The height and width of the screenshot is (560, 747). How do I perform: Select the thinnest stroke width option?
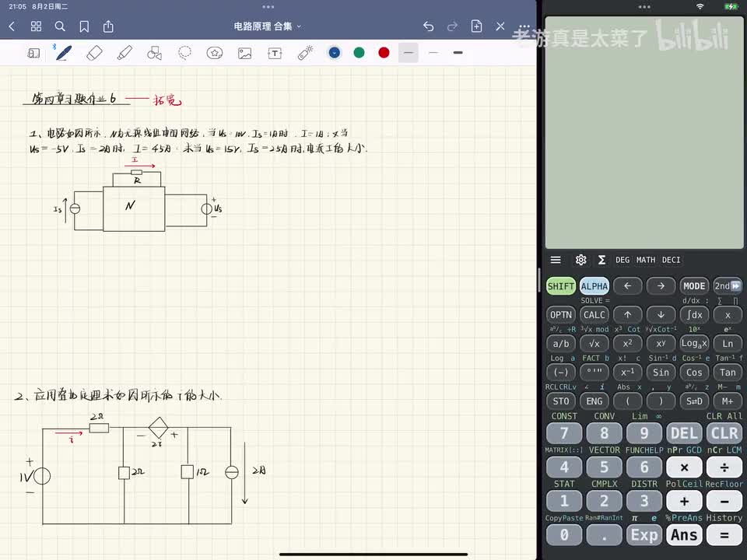433,53
